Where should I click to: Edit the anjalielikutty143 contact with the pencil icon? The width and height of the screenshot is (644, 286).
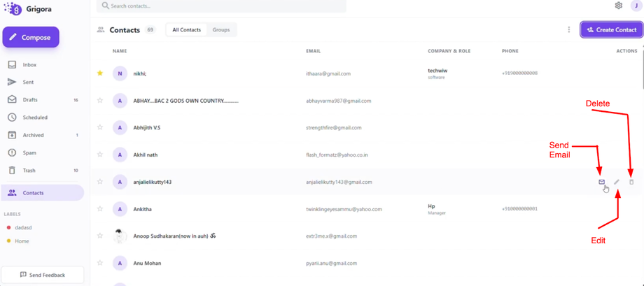point(617,182)
